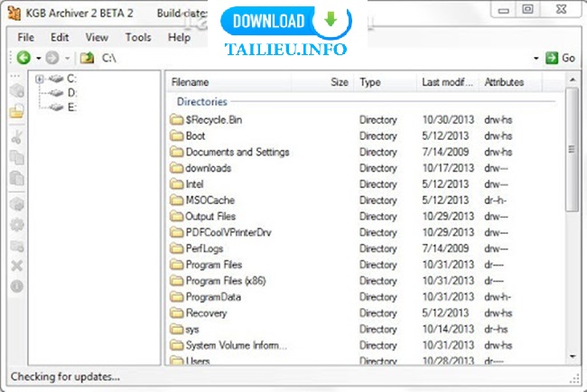This screenshot has height=392, width=587.
Task: Select the D: drive in the tree
Action: [72, 93]
